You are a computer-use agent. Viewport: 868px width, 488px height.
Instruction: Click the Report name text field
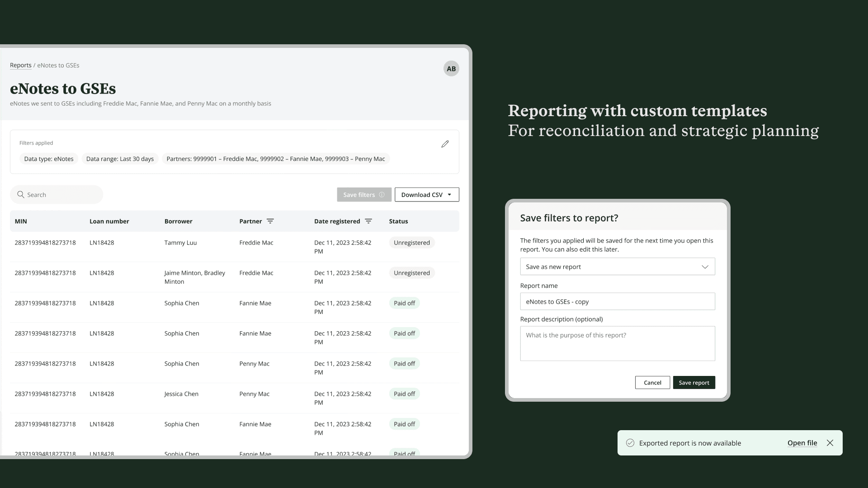[x=617, y=301]
